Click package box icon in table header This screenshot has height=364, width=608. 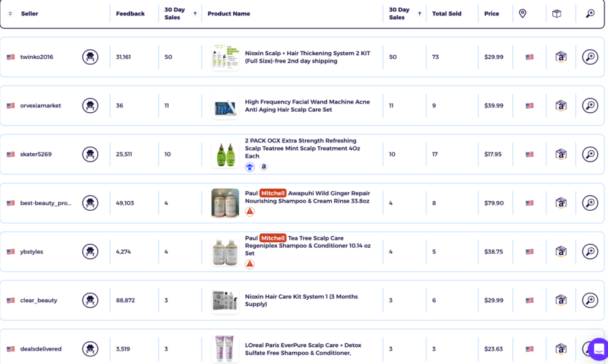tap(557, 14)
